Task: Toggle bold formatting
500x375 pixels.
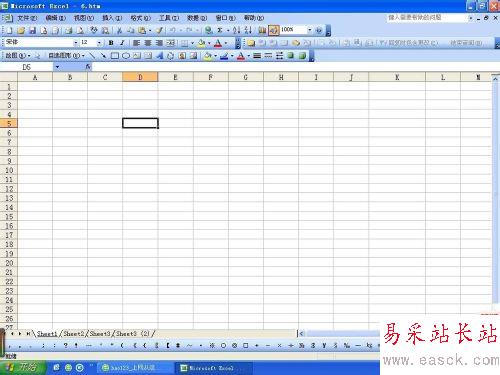Action: pyautogui.click(x=111, y=43)
